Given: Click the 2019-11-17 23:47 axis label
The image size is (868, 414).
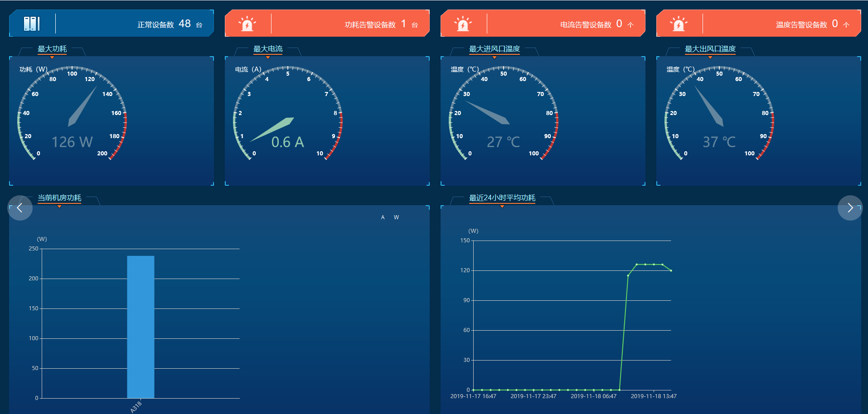Looking at the screenshot, I should click(x=533, y=396).
